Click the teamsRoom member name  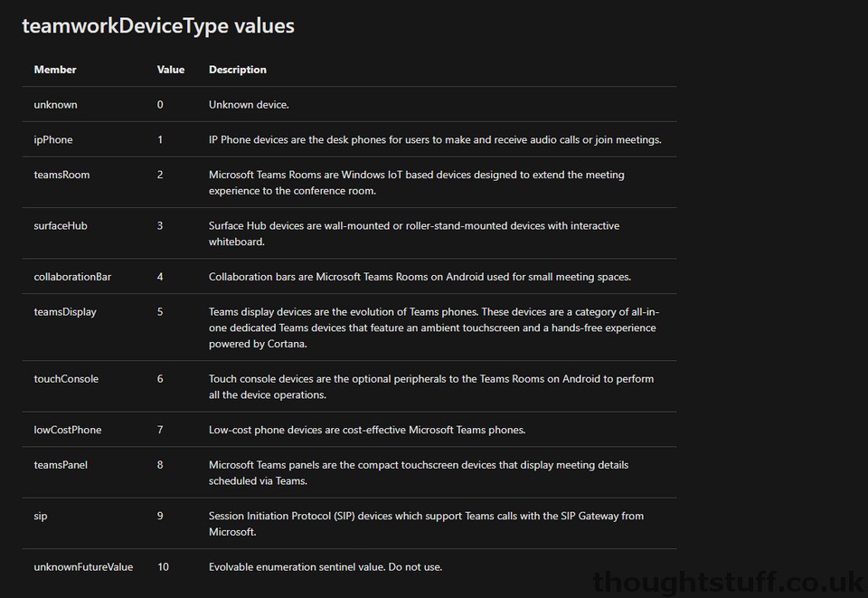click(61, 175)
